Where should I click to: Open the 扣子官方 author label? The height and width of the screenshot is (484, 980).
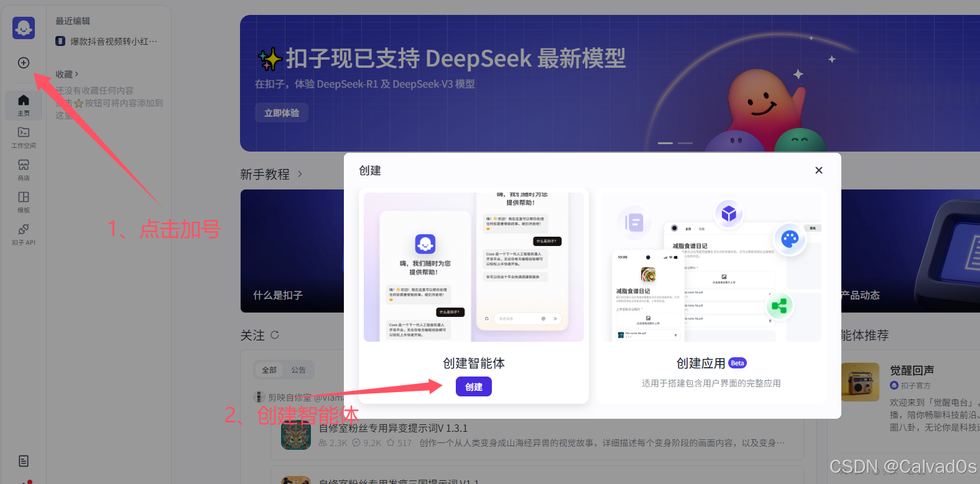(910, 386)
